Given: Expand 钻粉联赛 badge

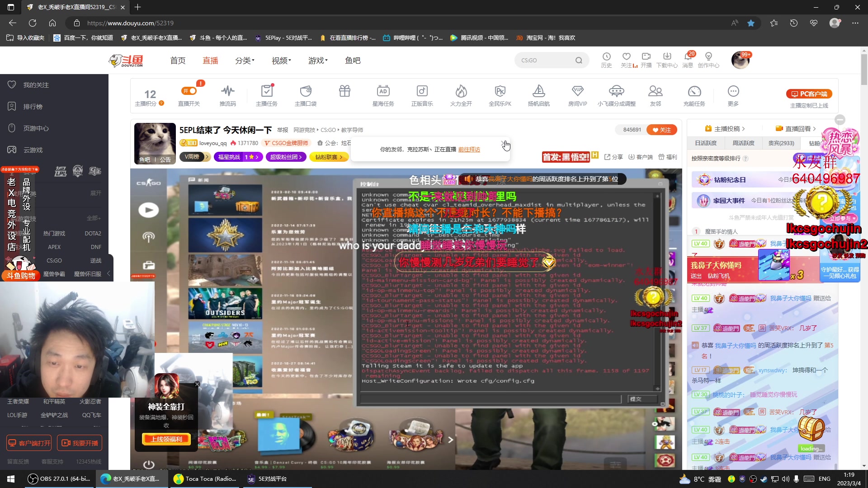Looking at the screenshot, I should (x=329, y=157).
